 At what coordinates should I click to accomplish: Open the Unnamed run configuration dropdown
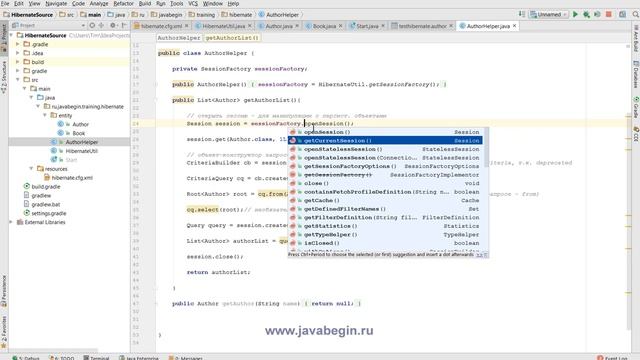(549, 14)
